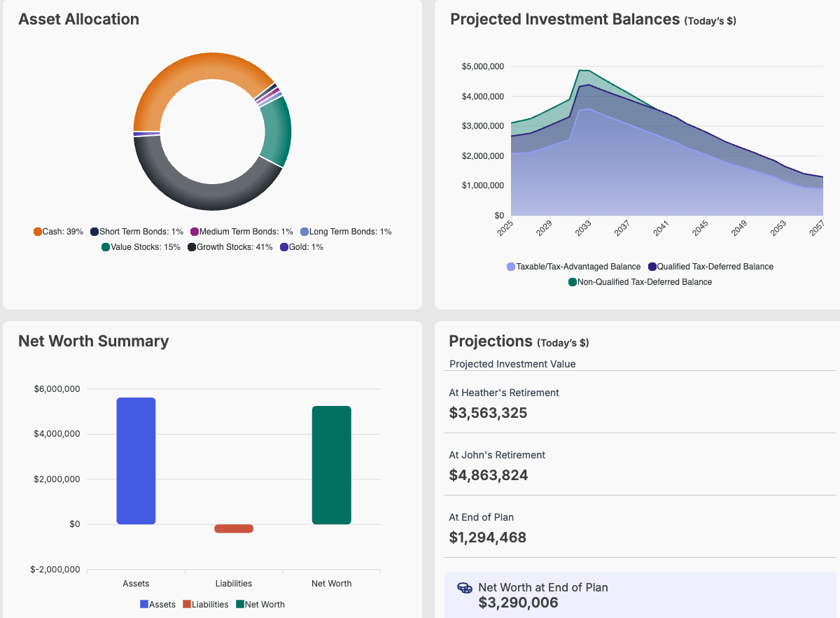Click the blue Assets bar

click(x=136, y=461)
